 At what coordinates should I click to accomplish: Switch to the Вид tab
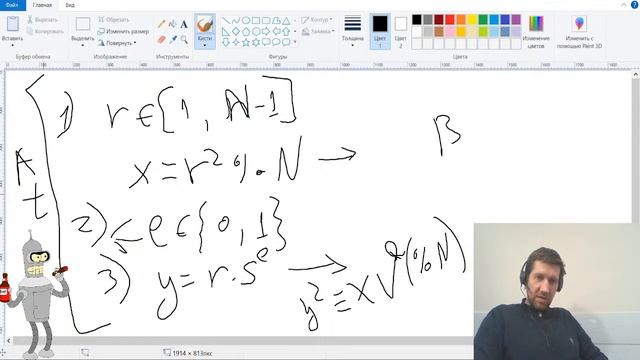[x=70, y=5]
